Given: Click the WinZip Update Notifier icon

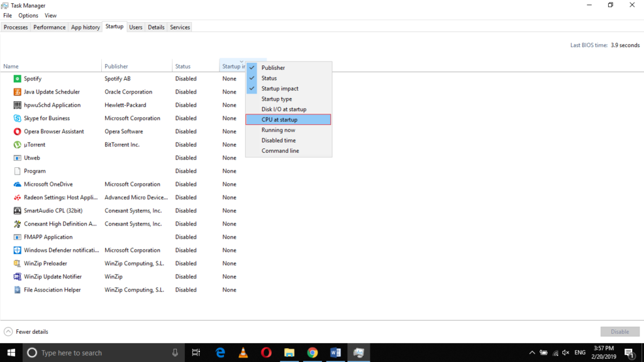Looking at the screenshot, I should [x=17, y=277].
